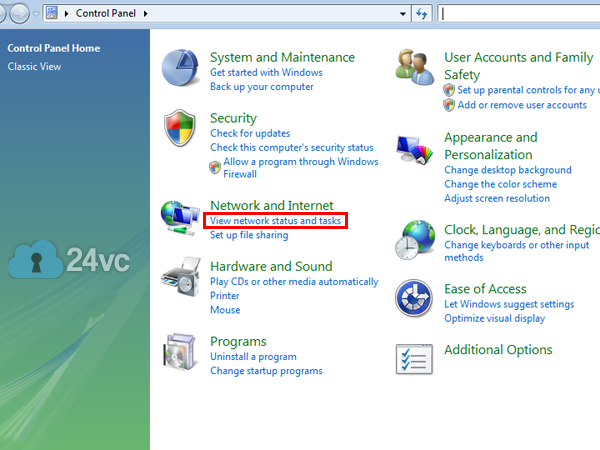Click shield icon beside Add or remove user accounts
Image resolution: width=600 pixels, height=450 pixels.
(x=449, y=105)
